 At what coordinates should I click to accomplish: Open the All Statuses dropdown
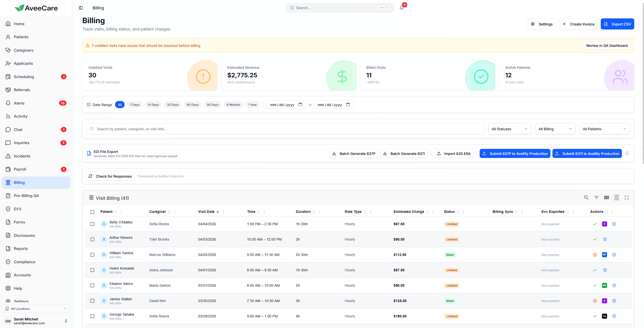[x=509, y=129]
